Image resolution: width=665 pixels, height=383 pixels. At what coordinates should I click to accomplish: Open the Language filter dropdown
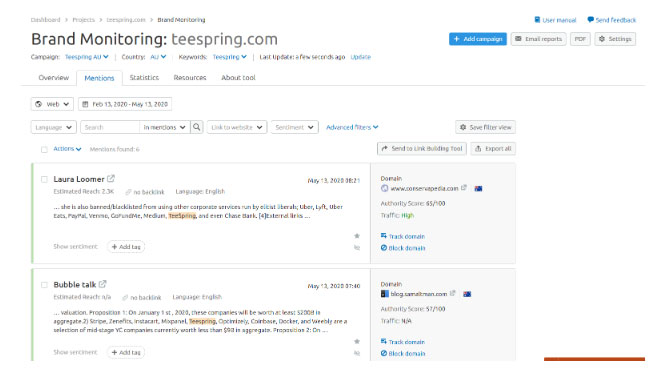coord(53,127)
